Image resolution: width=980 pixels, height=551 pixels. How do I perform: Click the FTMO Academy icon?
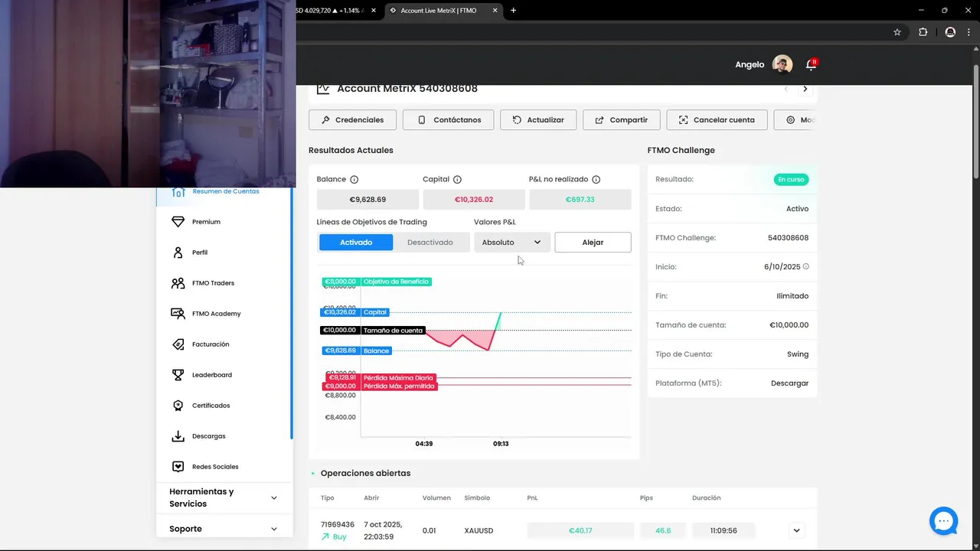(x=178, y=314)
